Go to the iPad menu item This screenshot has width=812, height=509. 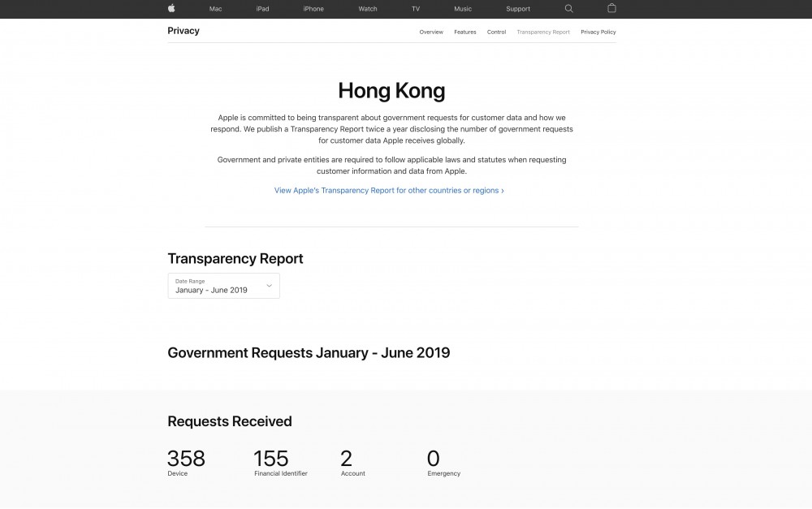(x=262, y=9)
